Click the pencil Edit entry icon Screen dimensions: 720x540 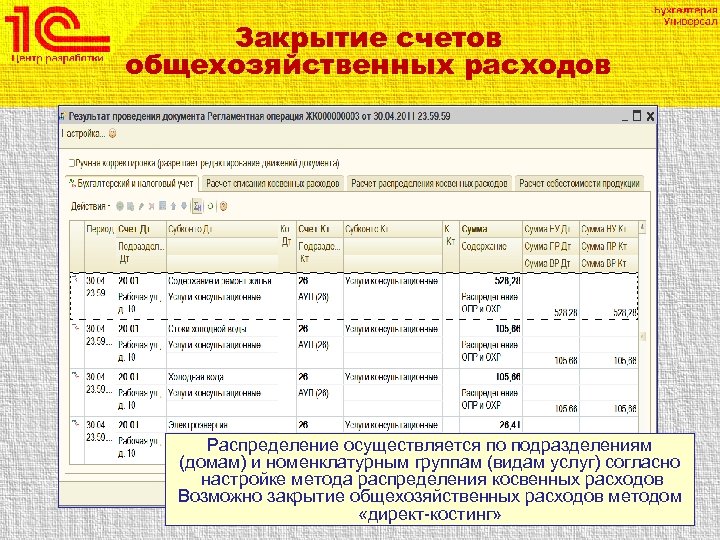[141, 206]
